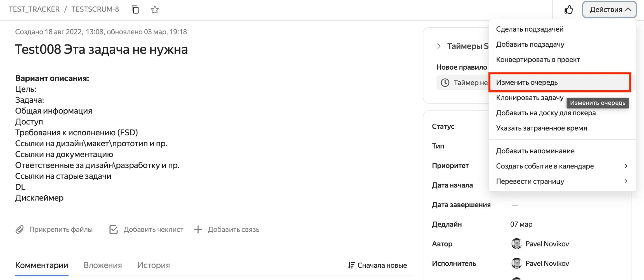Expand Создать событие в календаре submenu
The image size is (644, 280).
coord(626,166)
